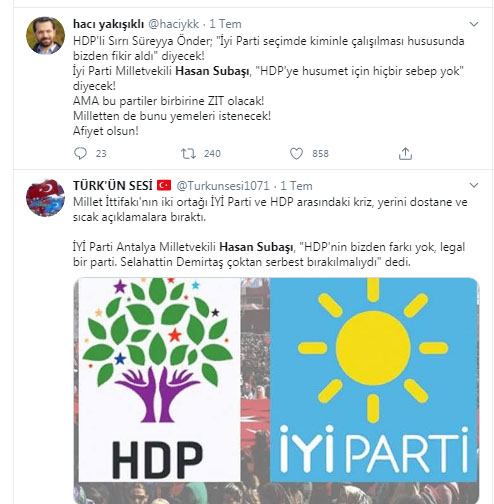Open second tweet's 1 Tem timestamp

coord(296,186)
